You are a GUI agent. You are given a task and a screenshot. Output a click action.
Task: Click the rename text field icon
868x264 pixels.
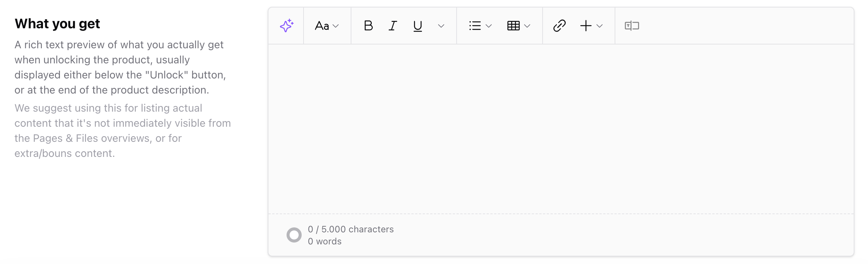point(632,26)
